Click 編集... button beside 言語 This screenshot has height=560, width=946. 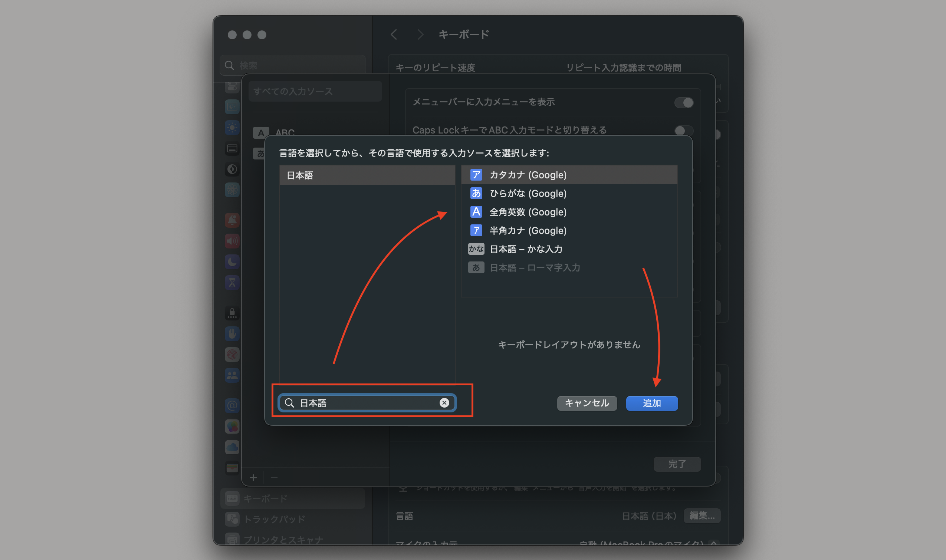pos(702,515)
